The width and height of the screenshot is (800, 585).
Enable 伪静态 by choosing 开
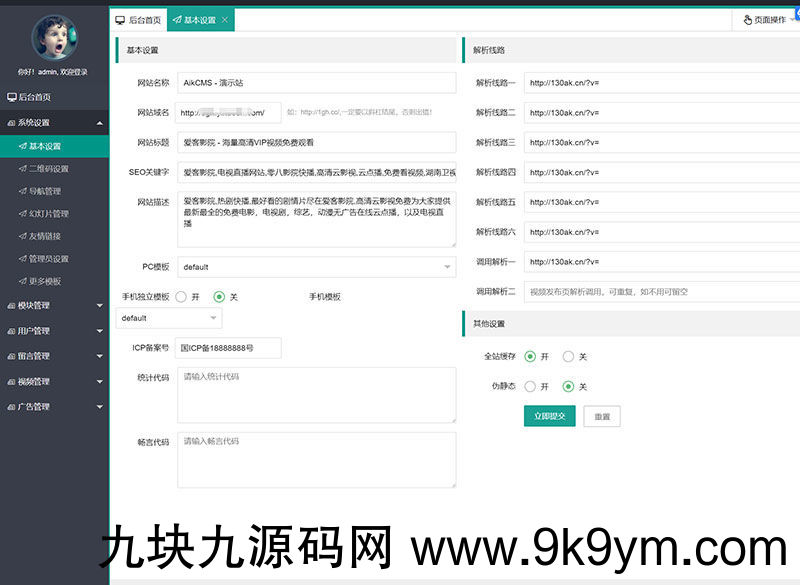coord(530,386)
